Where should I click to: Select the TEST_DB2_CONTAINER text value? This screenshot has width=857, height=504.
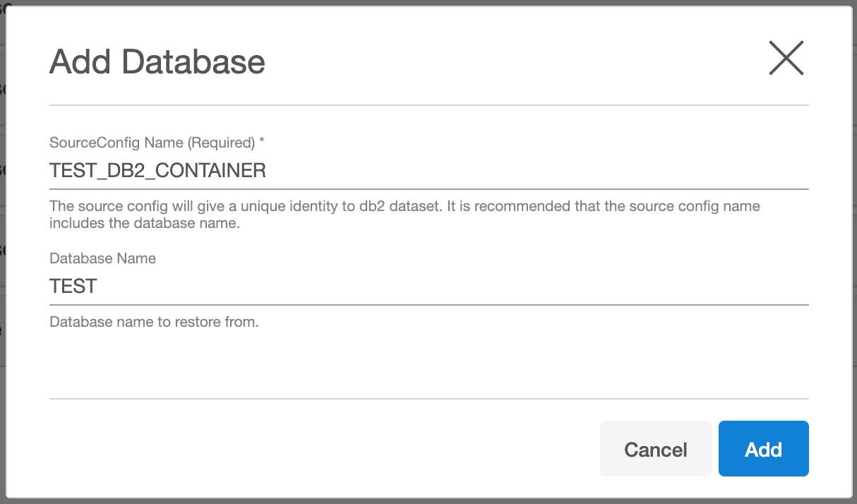157,171
